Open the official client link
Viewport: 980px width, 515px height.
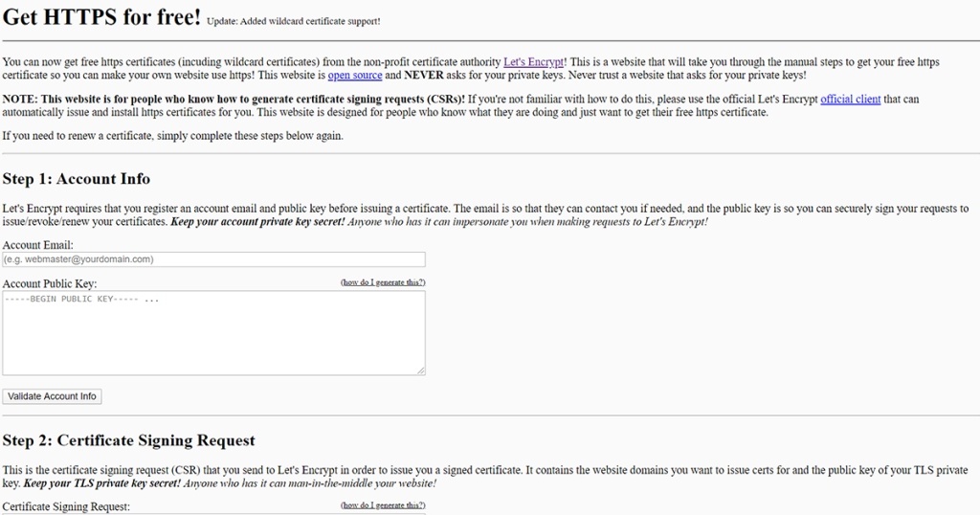(x=850, y=100)
